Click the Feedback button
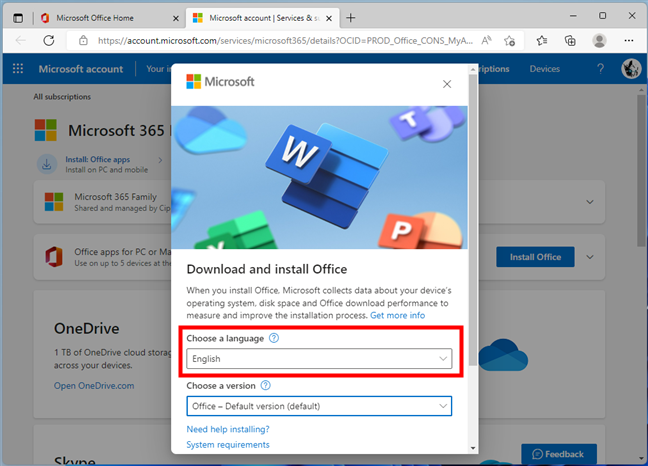 click(x=559, y=454)
